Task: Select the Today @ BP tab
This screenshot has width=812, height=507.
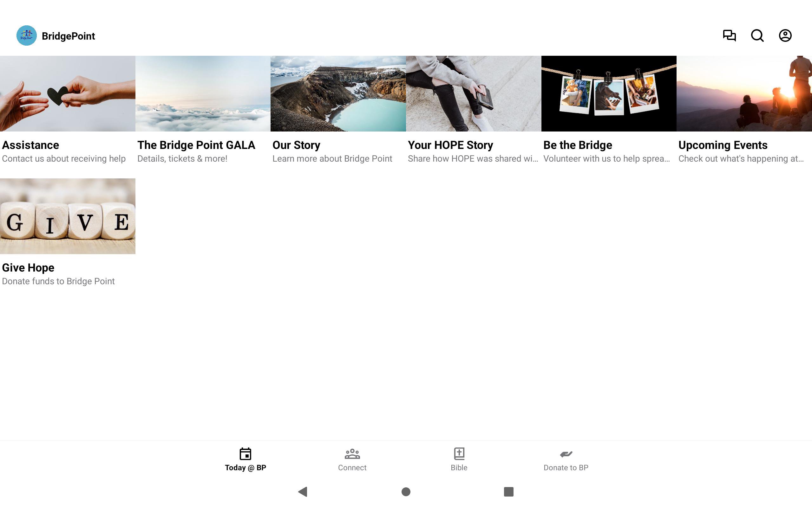Action: pos(245,459)
